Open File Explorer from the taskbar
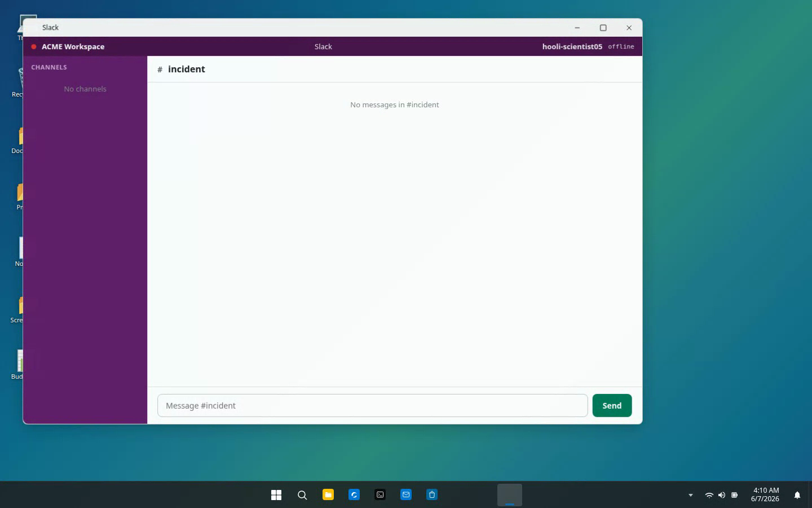 [328, 495]
